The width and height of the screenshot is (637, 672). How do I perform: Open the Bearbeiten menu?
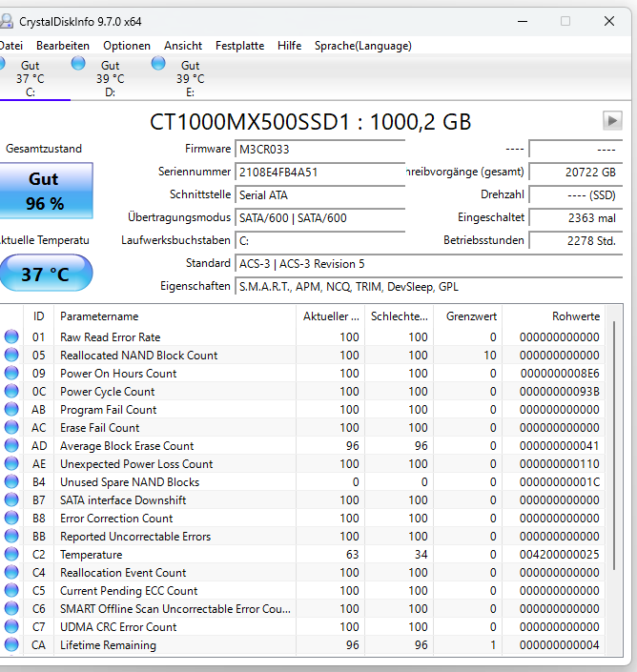tap(63, 46)
